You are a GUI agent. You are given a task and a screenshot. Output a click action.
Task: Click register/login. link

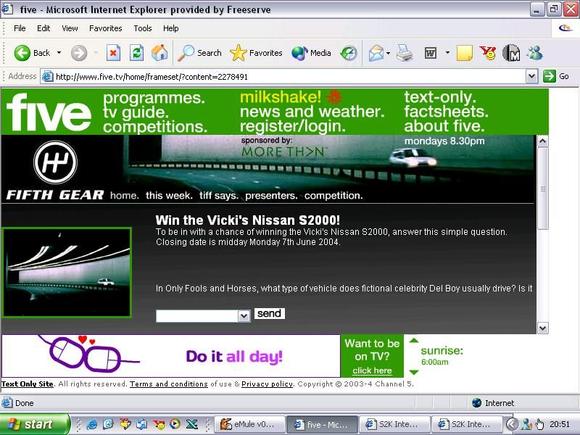[293, 126]
